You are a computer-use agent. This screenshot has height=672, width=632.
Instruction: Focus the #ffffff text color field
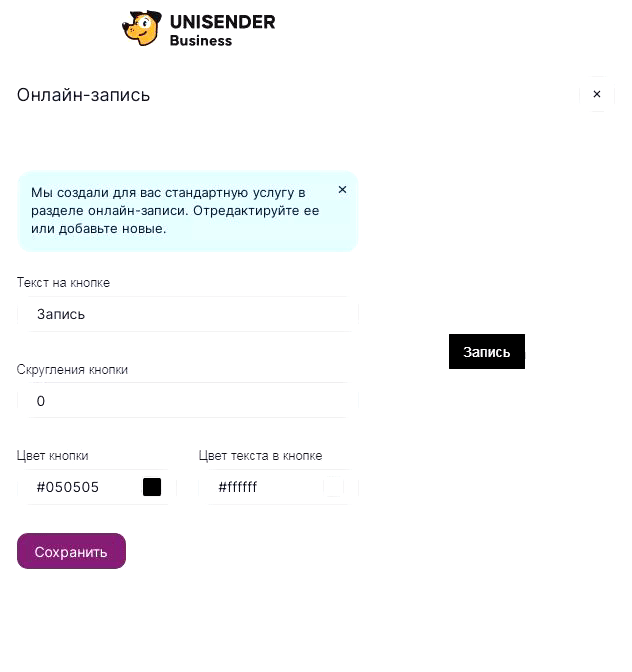point(279,487)
